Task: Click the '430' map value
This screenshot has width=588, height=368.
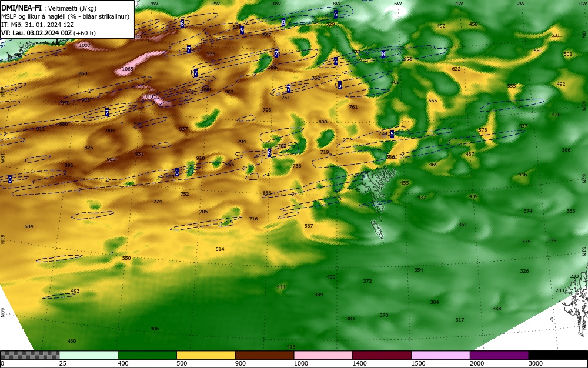Action: (x=72, y=340)
